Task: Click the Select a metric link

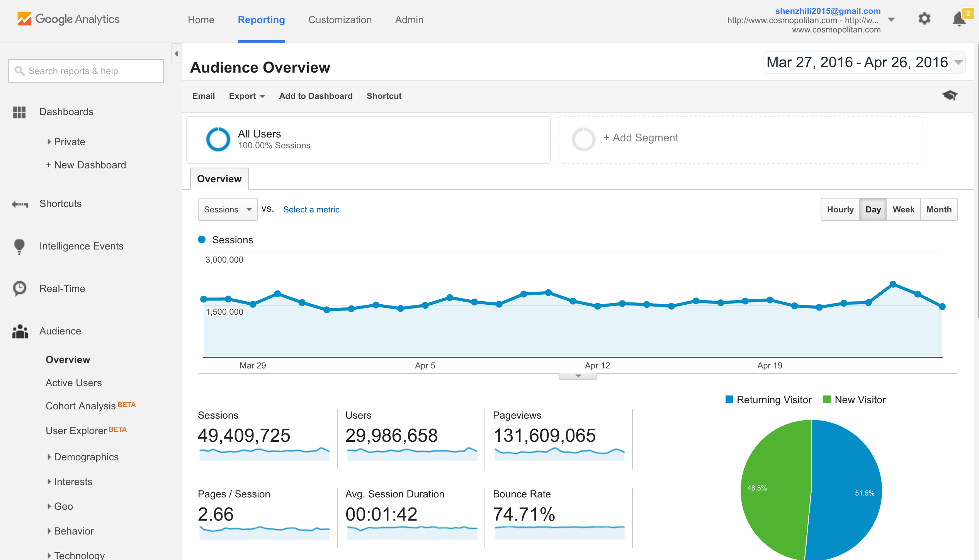Action: click(311, 209)
